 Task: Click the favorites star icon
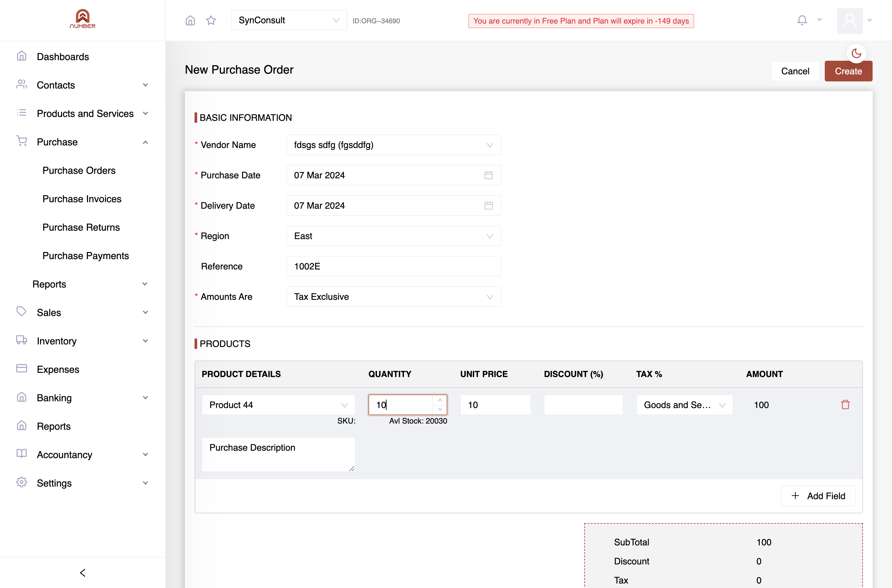[x=211, y=20]
